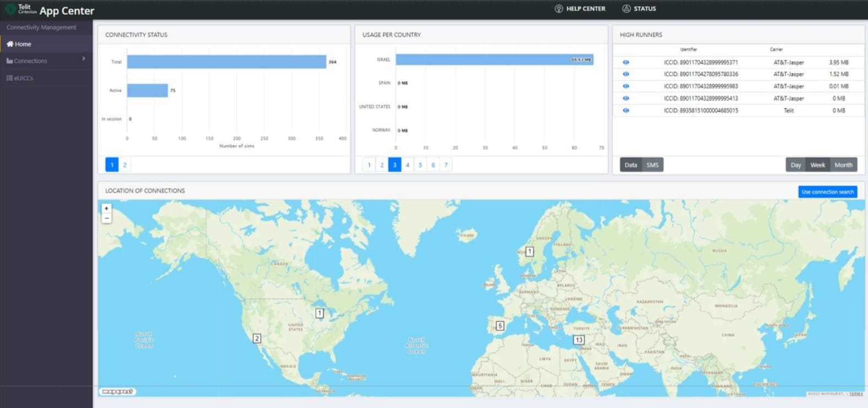Viewport: 868px width, 408px height.
Task: Select page 2 of Connectivity Status
Action: tap(125, 165)
